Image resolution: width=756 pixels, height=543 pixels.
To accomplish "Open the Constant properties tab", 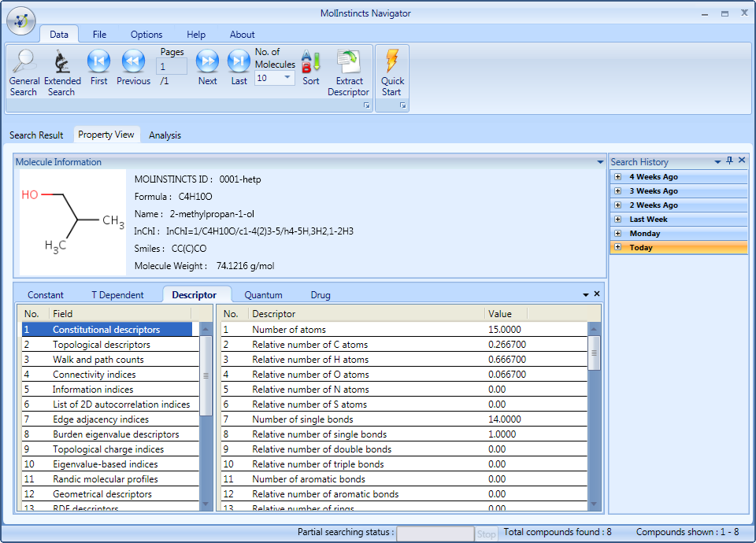I will click(x=46, y=295).
